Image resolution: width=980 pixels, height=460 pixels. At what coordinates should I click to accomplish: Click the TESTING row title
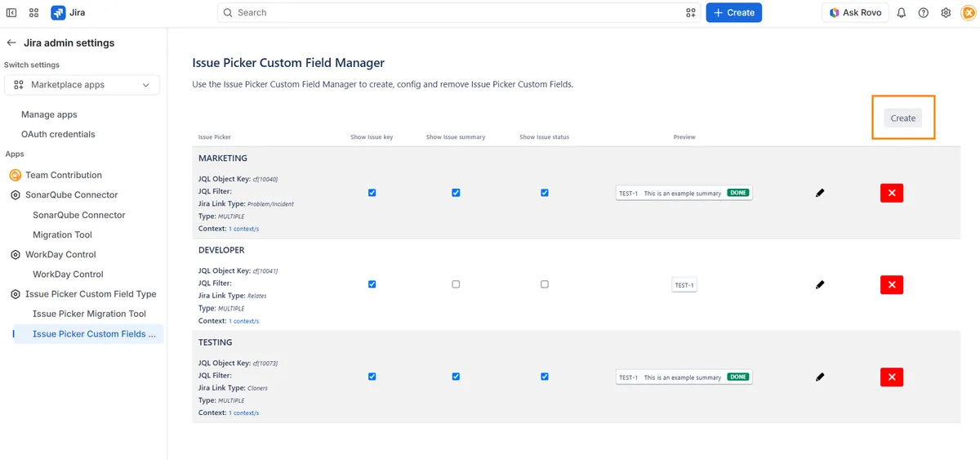click(216, 342)
